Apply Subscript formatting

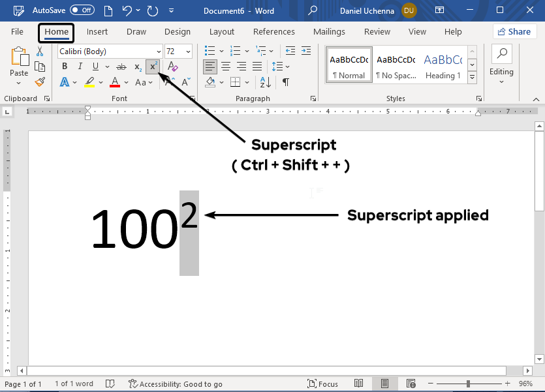[138, 67]
